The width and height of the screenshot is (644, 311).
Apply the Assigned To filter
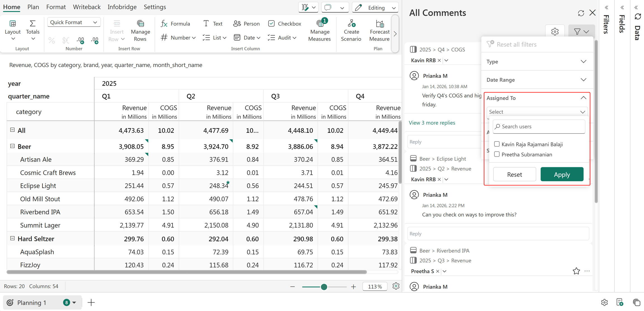click(562, 174)
